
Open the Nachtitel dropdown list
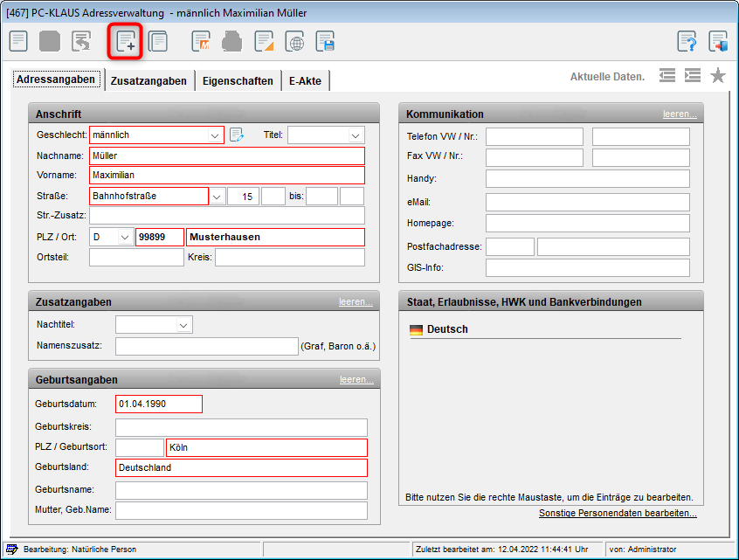click(183, 325)
